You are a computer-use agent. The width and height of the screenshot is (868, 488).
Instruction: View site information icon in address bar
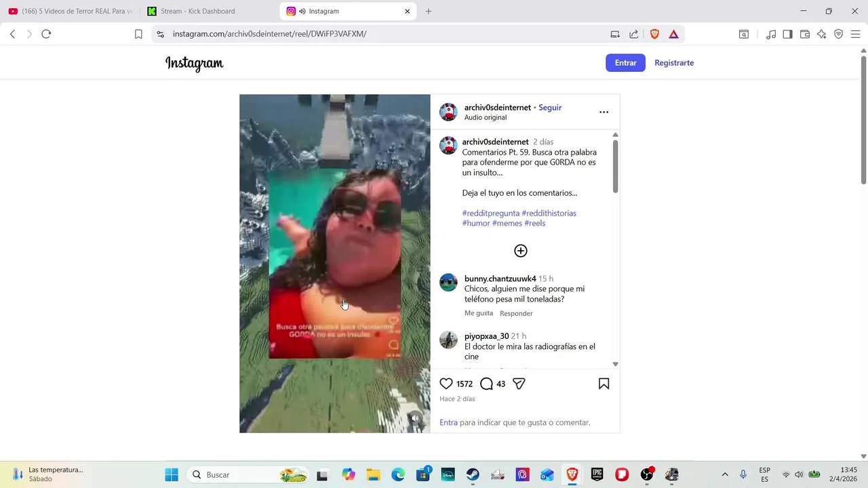click(x=160, y=34)
